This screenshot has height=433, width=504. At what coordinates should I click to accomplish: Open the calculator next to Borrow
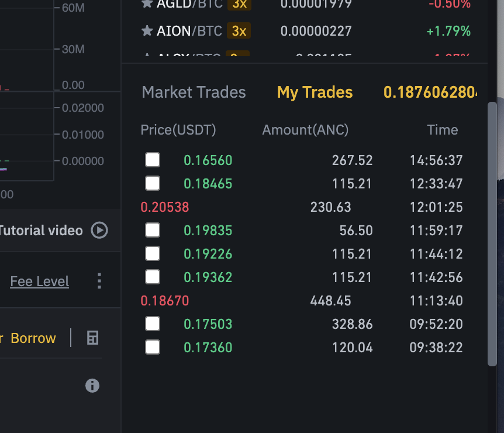click(92, 338)
